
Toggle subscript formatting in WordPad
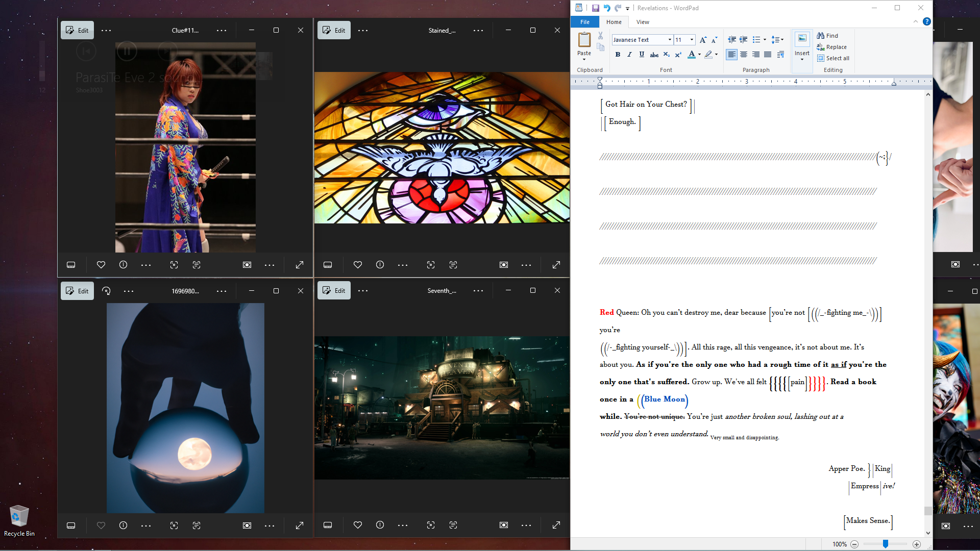(x=666, y=55)
